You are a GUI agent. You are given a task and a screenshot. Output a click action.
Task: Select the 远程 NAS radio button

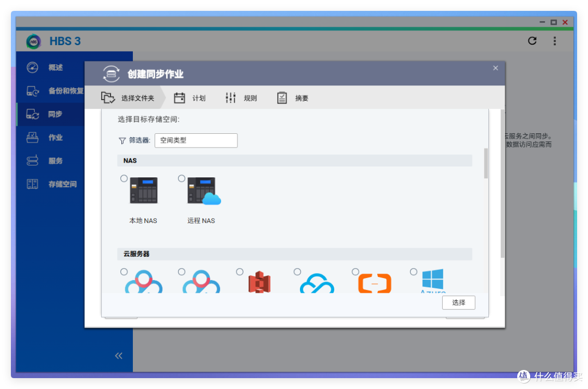click(x=181, y=178)
